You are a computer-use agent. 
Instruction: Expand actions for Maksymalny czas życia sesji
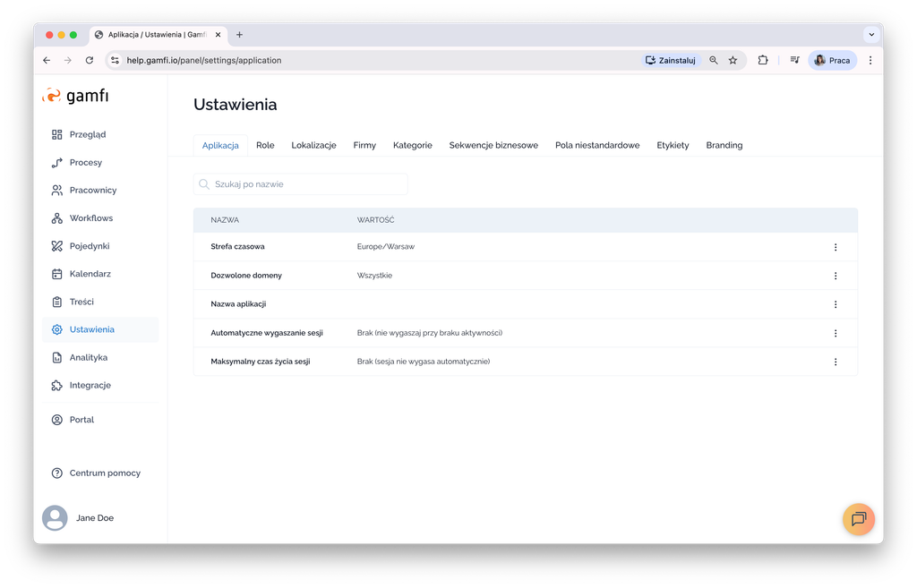coord(836,362)
